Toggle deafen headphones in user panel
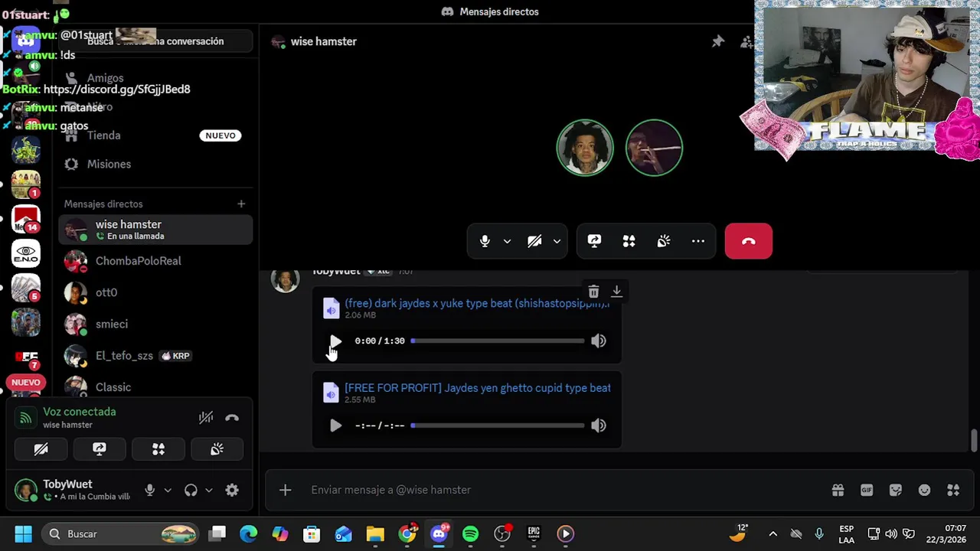Image resolution: width=980 pixels, height=551 pixels. point(191,491)
